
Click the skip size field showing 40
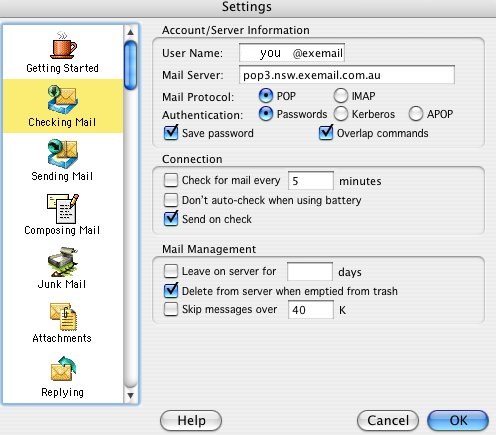click(x=311, y=310)
